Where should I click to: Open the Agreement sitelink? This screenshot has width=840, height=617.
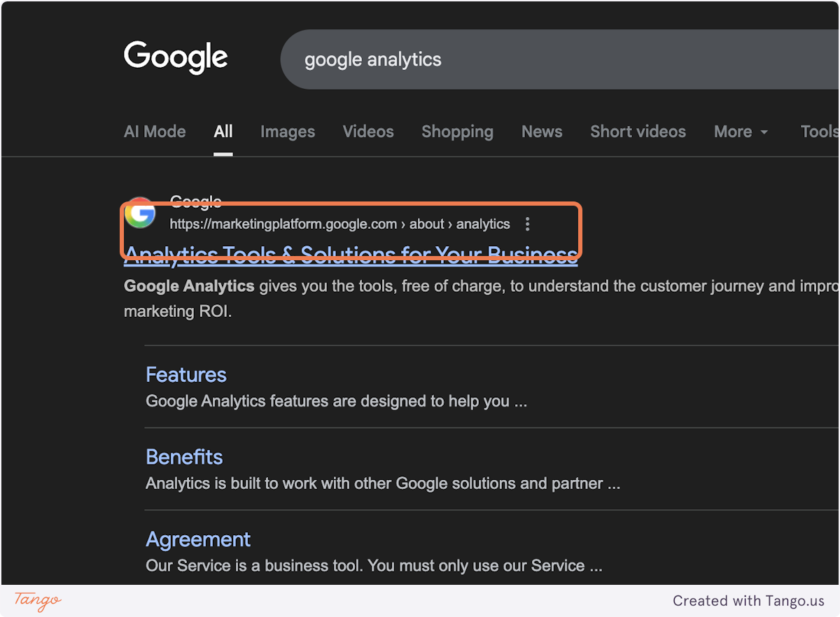point(198,539)
